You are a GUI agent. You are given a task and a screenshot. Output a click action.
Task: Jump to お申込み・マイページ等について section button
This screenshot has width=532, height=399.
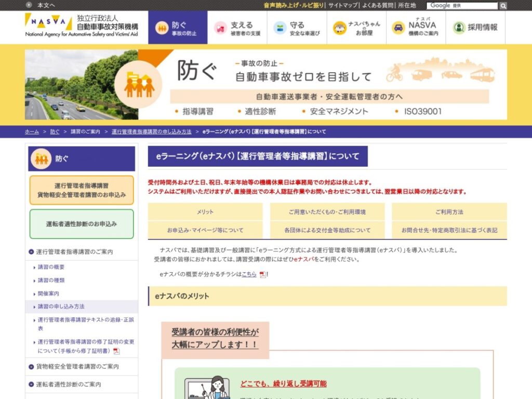[x=205, y=230]
